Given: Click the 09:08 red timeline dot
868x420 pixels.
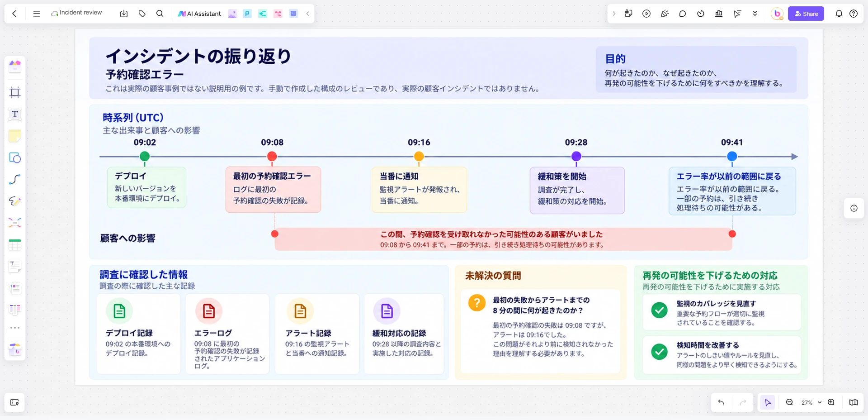Looking at the screenshot, I should point(272,156).
